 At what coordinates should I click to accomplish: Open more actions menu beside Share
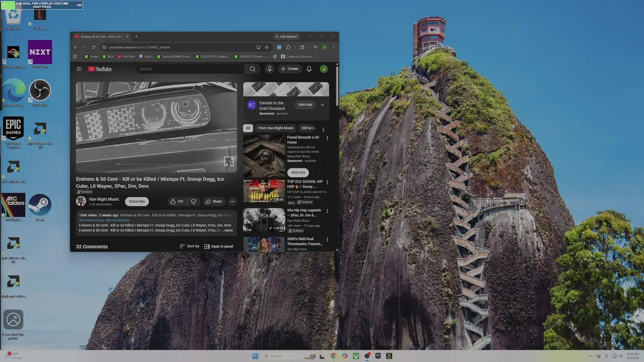[232, 202]
